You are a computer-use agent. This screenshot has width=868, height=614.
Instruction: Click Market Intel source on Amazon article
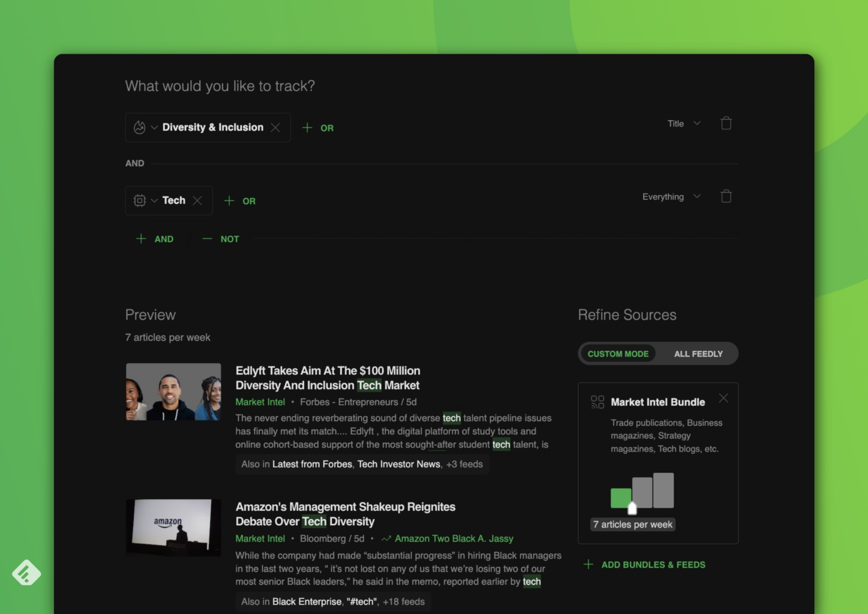260,539
